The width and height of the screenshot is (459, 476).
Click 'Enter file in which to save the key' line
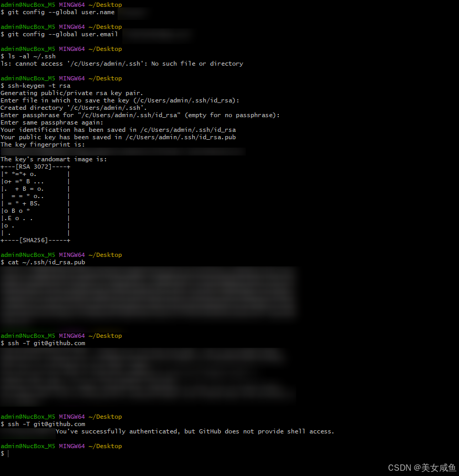coord(120,100)
